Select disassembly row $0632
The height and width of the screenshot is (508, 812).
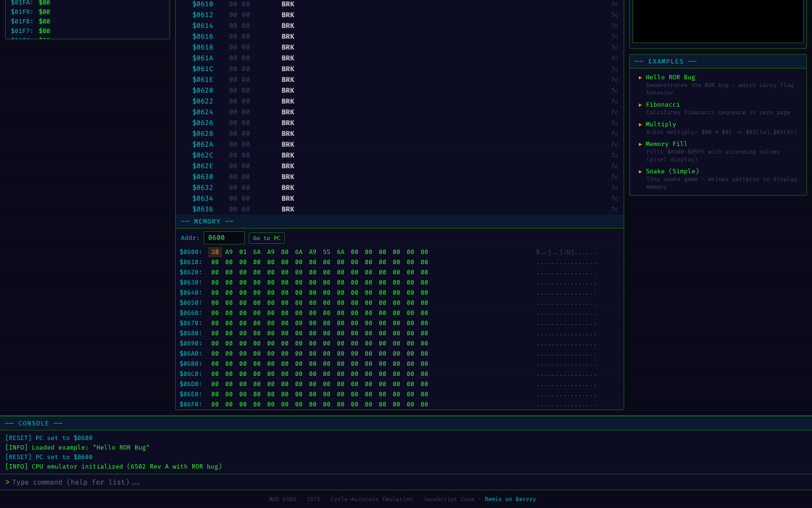(400, 187)
